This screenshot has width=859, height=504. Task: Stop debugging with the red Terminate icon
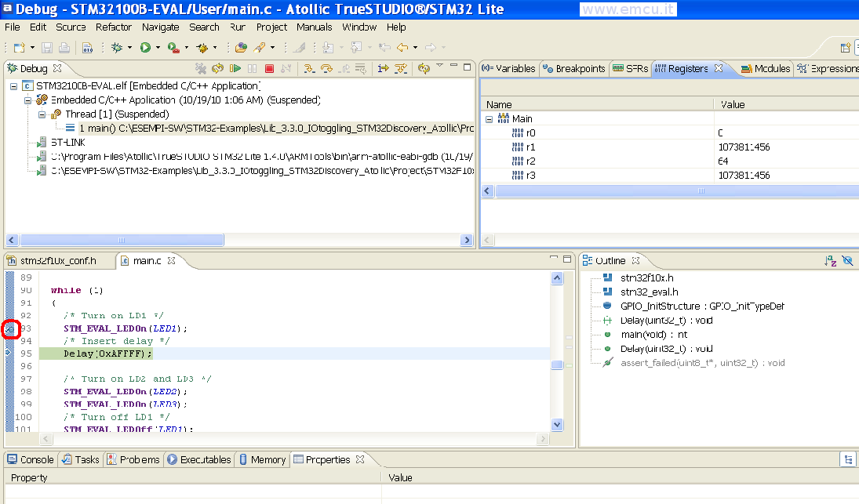pos(269,68)
